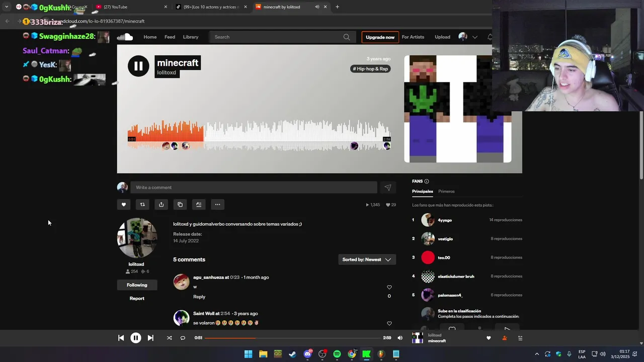This screenshot has height=362, width=644.
Task: Like the track with the heart button
Action: coord(124,205)
